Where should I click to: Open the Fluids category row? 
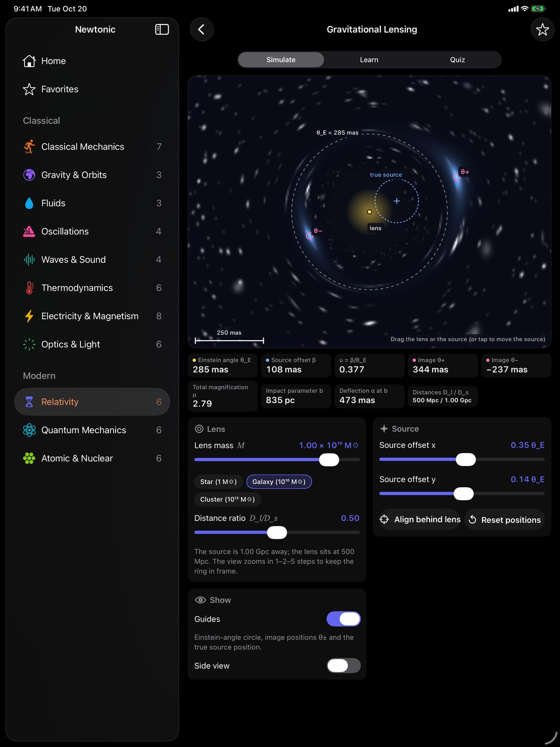92,203
